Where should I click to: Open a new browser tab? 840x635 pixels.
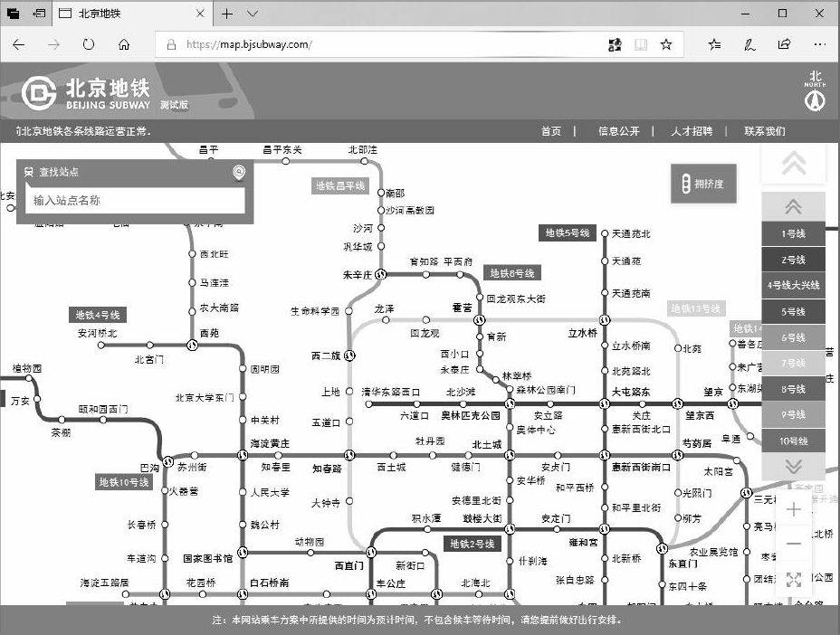227,14
